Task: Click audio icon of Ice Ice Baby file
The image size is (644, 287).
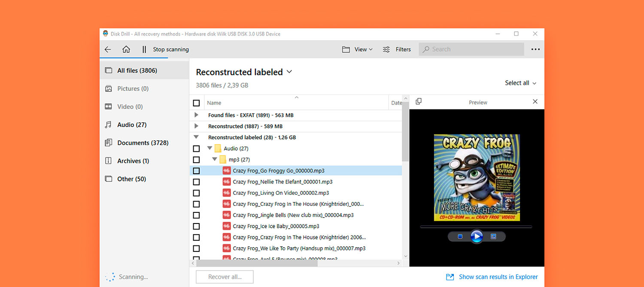Action: (x=227, y=227)
